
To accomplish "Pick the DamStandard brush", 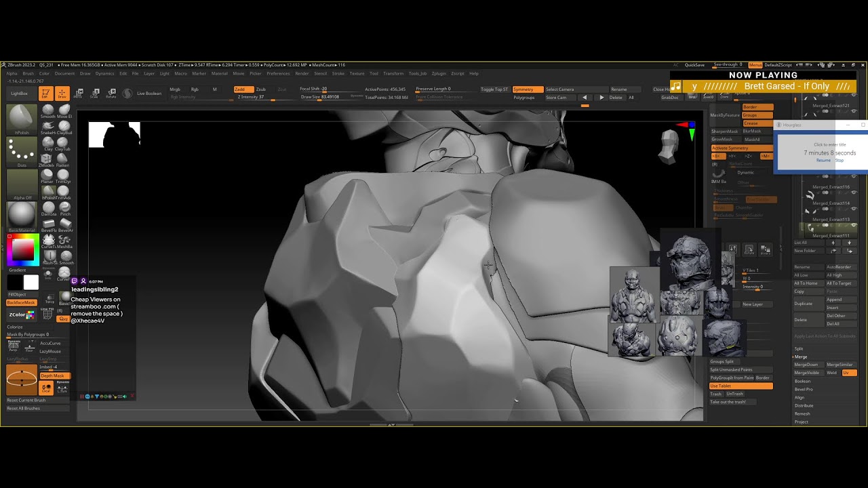I will click(x=48, y=208).
